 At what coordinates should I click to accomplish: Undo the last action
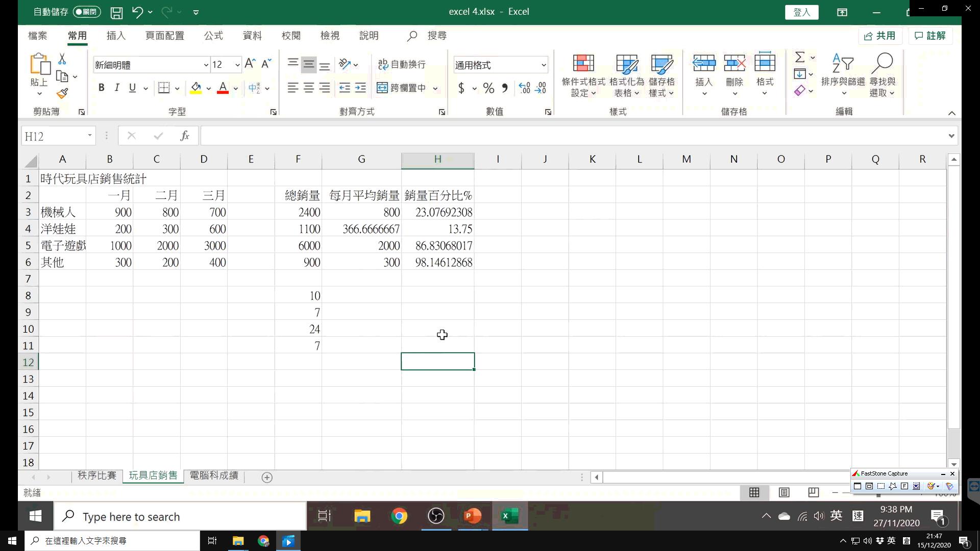tap(137, 12)
